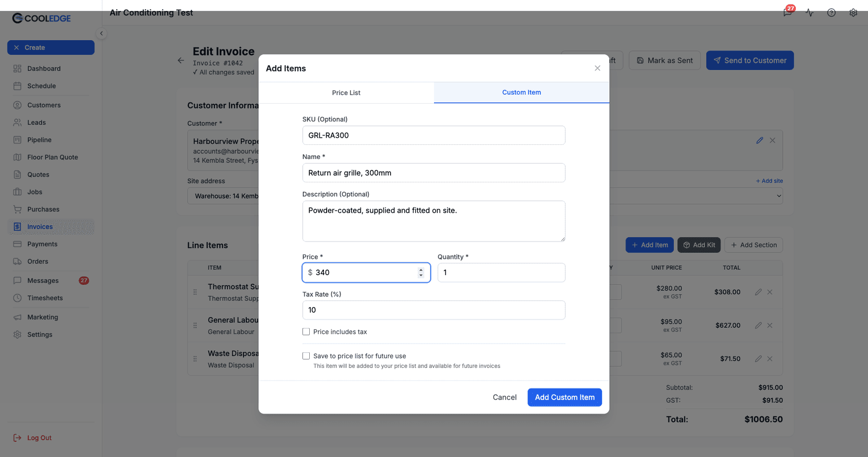Open the activity pulse icon
This screenshot has width=868, height=457.
(809, 12)
